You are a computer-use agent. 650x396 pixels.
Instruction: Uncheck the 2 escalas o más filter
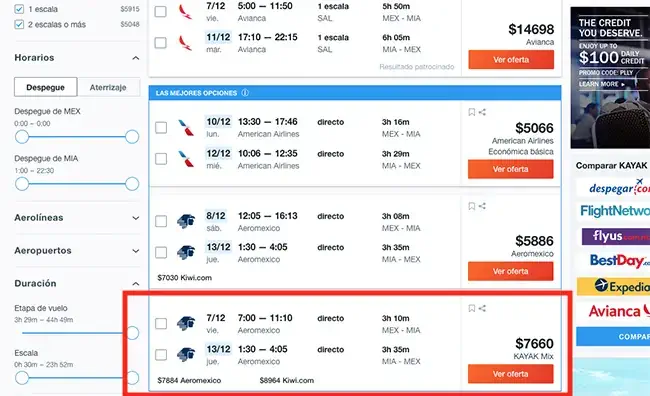point(19,24)
